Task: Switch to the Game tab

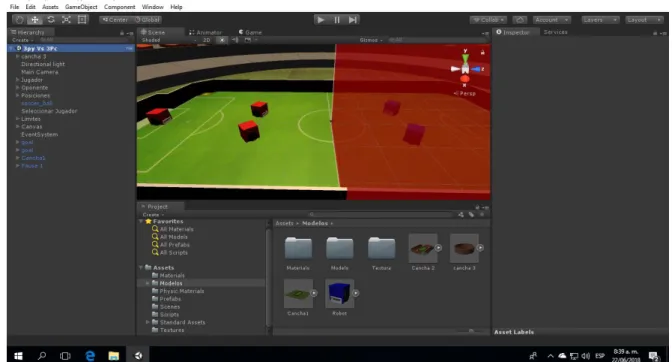Action: (250, 32)
